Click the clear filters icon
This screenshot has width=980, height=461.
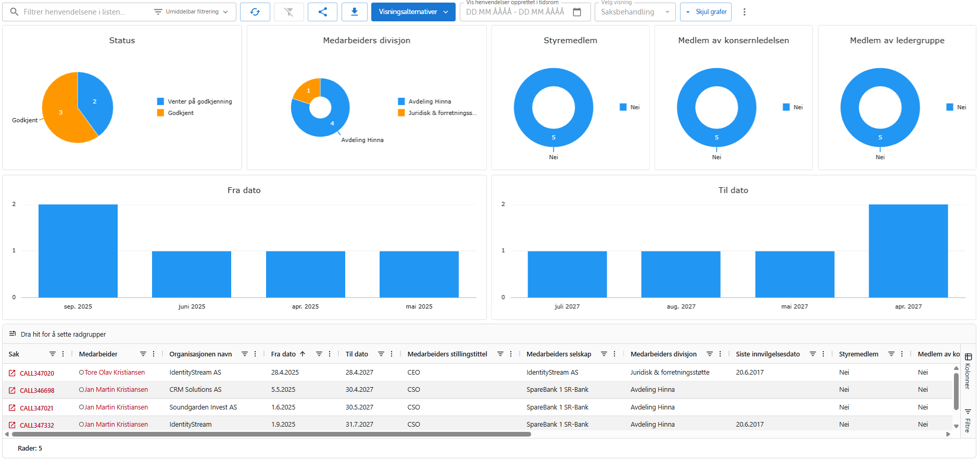[288, 12]
